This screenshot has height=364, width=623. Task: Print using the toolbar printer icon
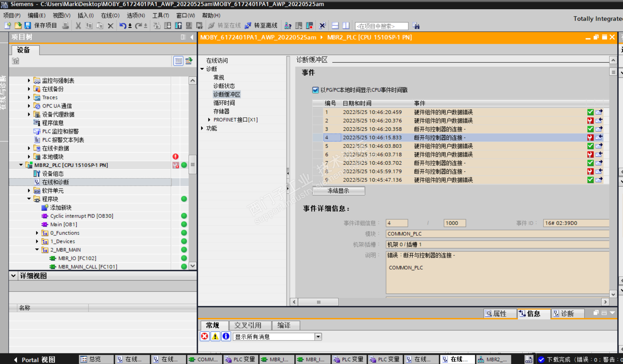(65, 26)
